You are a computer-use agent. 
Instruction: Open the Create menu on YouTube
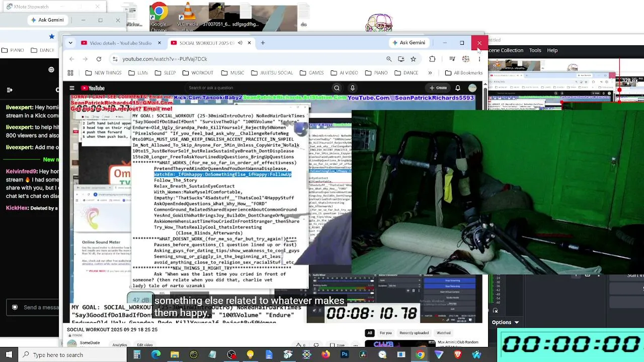[x=438, y=88]
